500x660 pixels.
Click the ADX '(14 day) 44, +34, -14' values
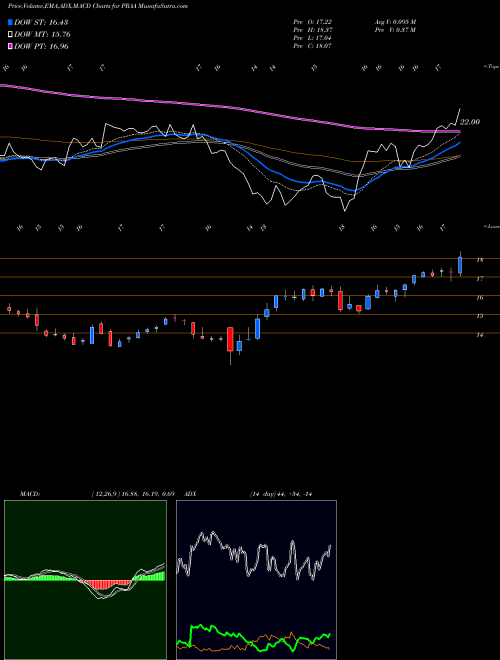pos(280,494)
